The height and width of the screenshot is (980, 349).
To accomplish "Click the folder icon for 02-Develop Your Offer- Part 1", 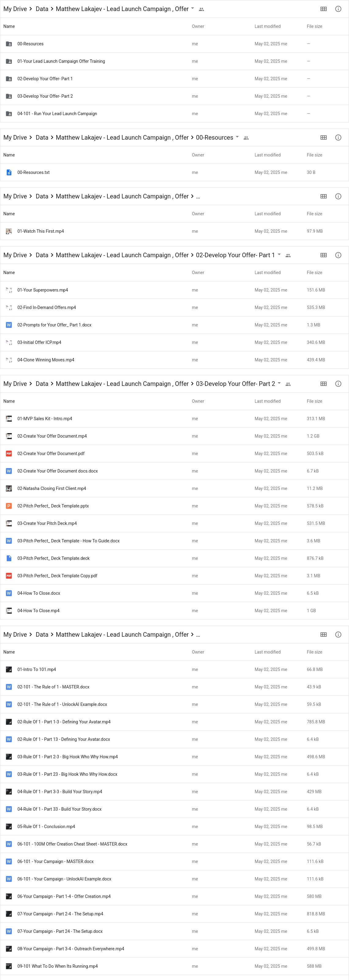I will (x=9, y=79).
